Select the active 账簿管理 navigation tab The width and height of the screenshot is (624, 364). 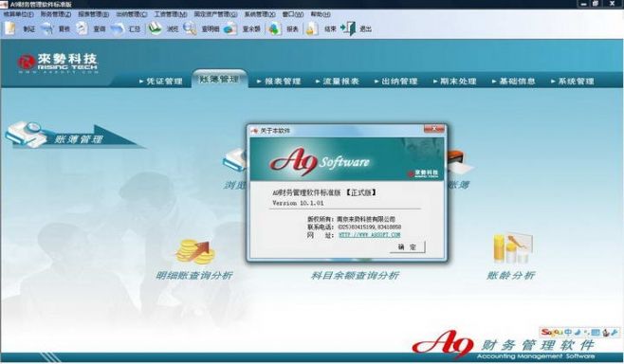pyautogui.click(x=219, y=80)
